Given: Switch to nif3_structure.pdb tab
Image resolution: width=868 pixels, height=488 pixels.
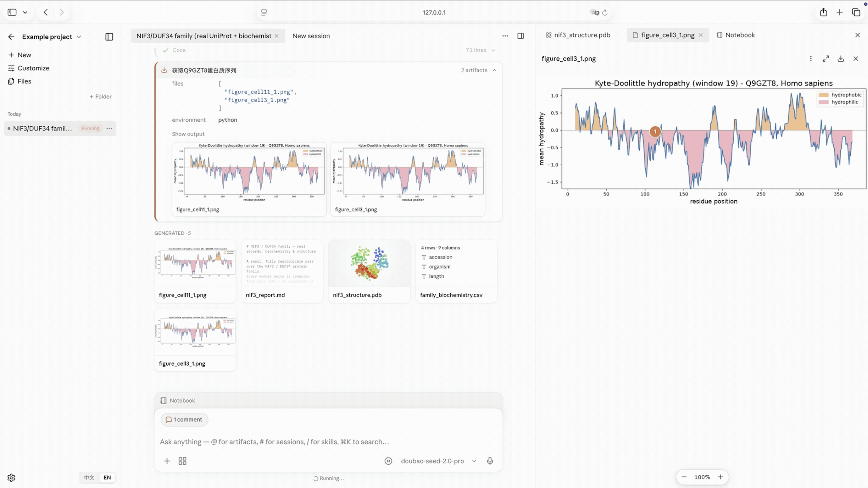Looking at the screenshot, I should pos(578,35).
